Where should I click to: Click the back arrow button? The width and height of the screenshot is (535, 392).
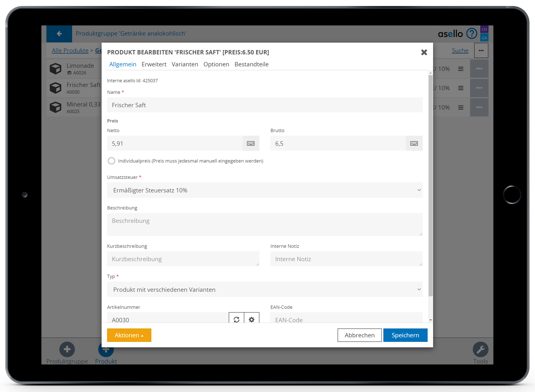coord(59,34)
